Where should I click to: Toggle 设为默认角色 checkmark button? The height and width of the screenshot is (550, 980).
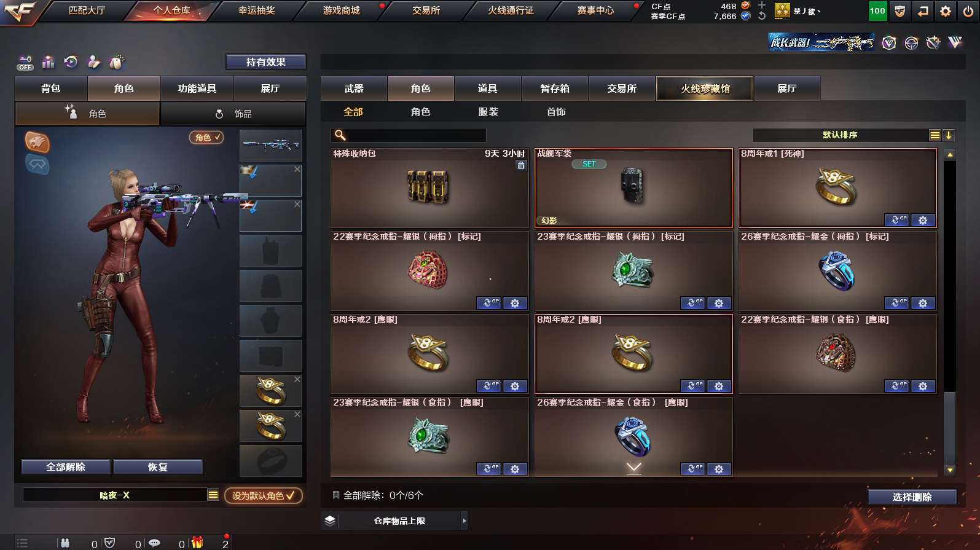pyautogui.click(x=264, y=495)
